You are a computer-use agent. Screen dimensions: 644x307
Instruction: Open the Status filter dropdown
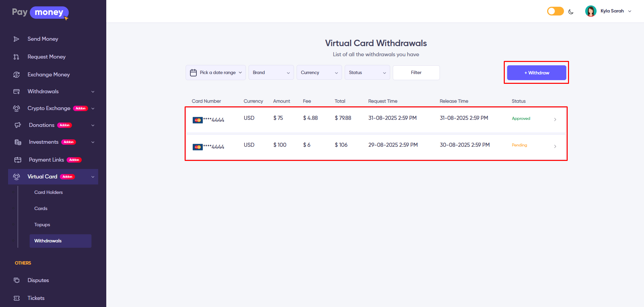coord(367,73)
